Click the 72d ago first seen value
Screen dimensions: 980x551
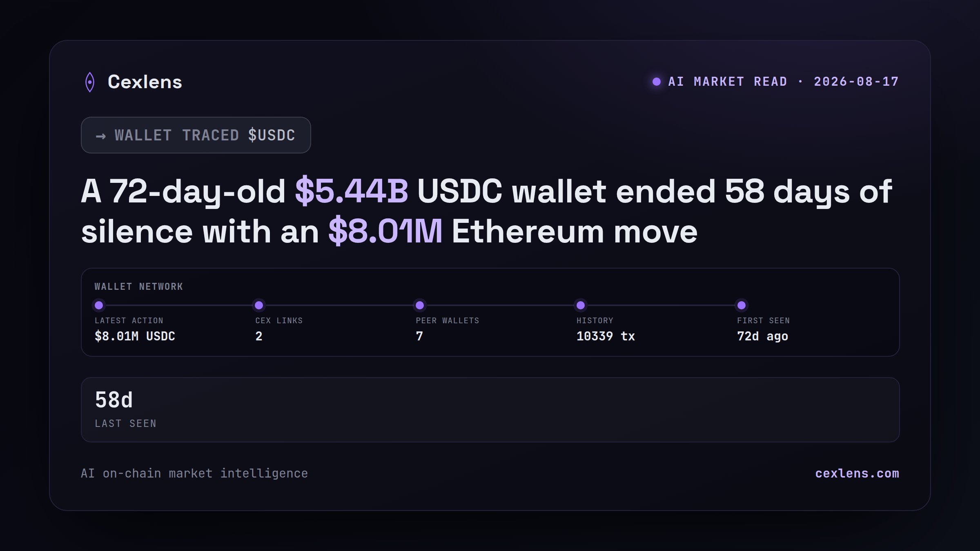point(762,336)
